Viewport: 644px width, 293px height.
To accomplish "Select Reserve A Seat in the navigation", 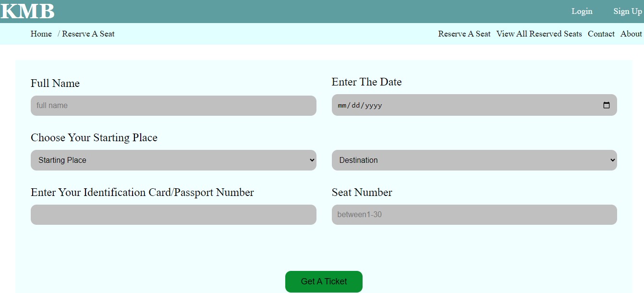I will [464, 34].
